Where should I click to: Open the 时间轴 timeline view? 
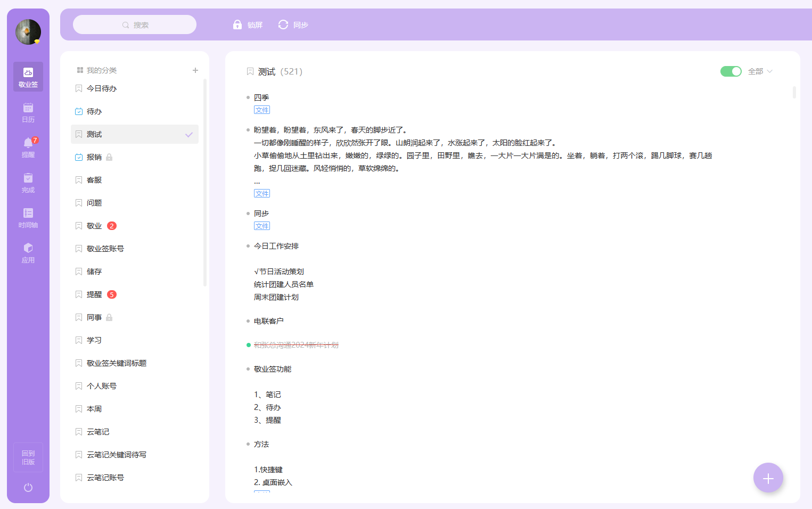[28, 218]
